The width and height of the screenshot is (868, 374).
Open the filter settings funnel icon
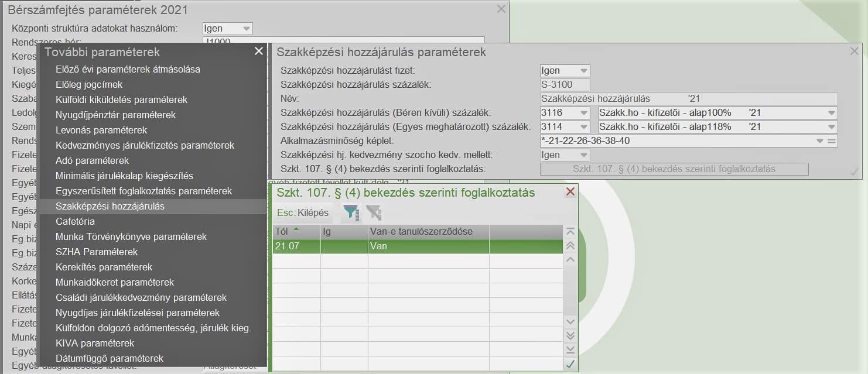pos(351,212)
